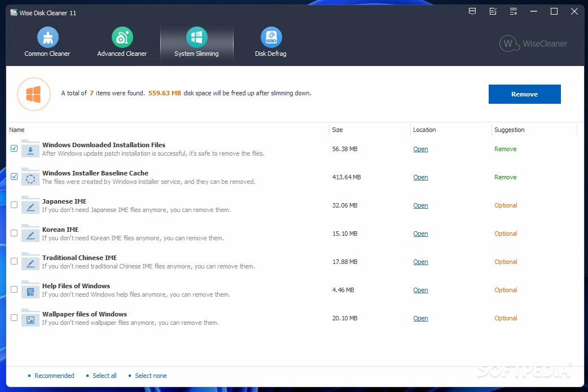This screenshot has height=392, width=588.
Task: Click the Wallpaper files of Windows folder icon
Action: click(x=30, y=318)
